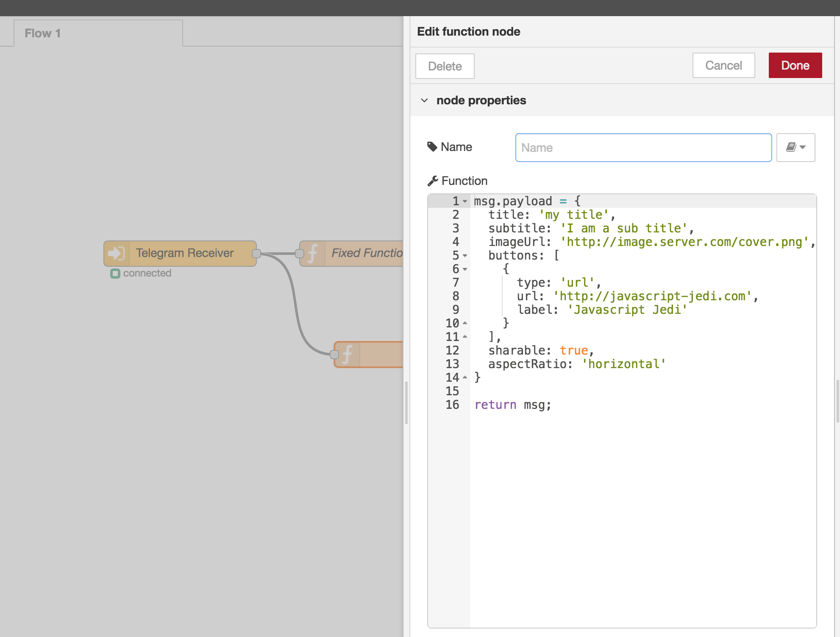Viewport: 840px width, 637px height.
Task: Click the output port of Telegram Receiver node
Action: [257, 254]
